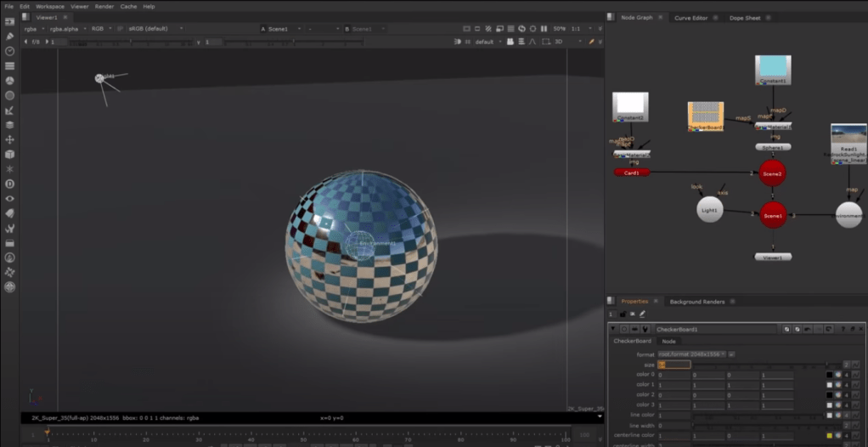Open the Workspace menu

pos(49,6)
